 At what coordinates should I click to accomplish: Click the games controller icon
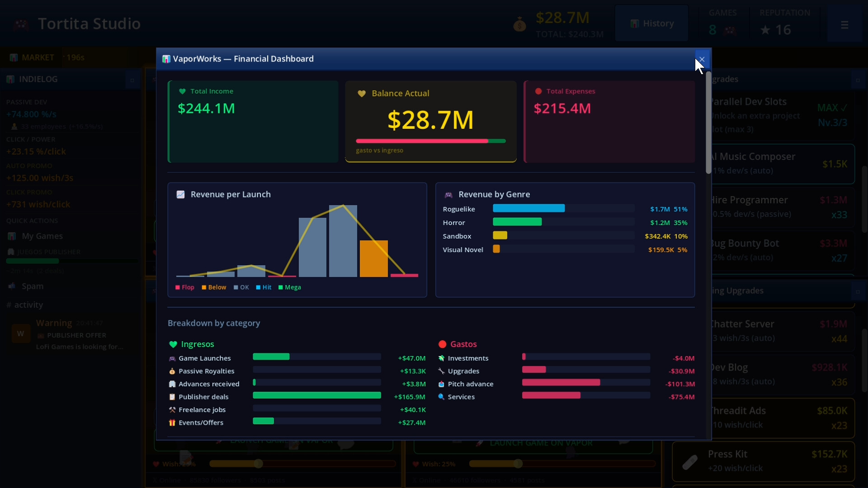730,31
